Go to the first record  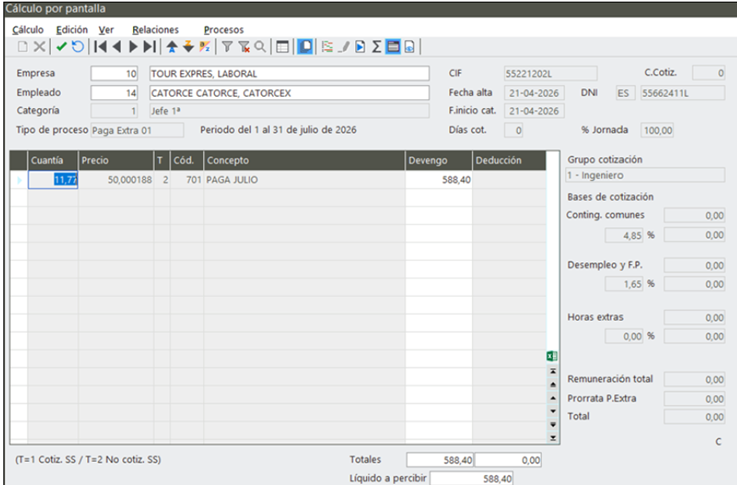(100, 47)
